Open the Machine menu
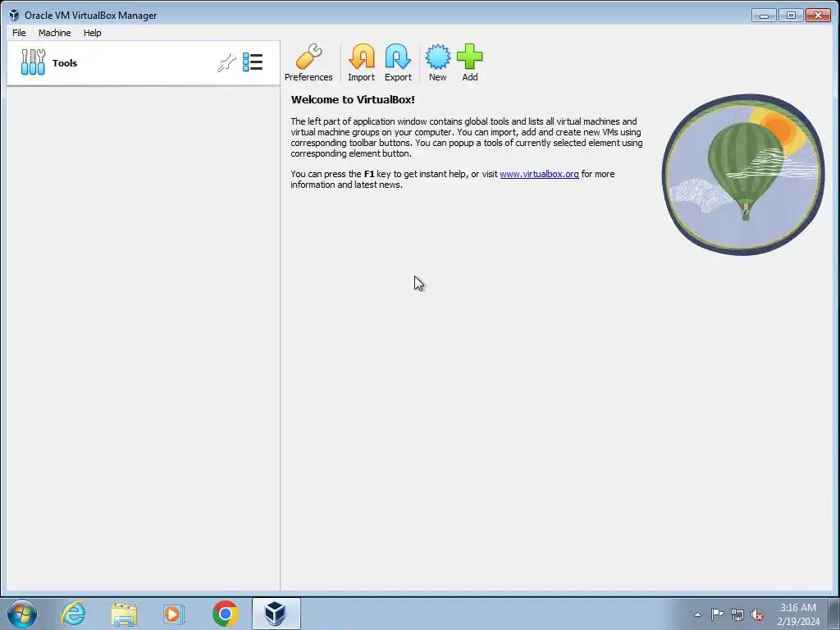Screen dimensions: 840x630 (55, 33)
